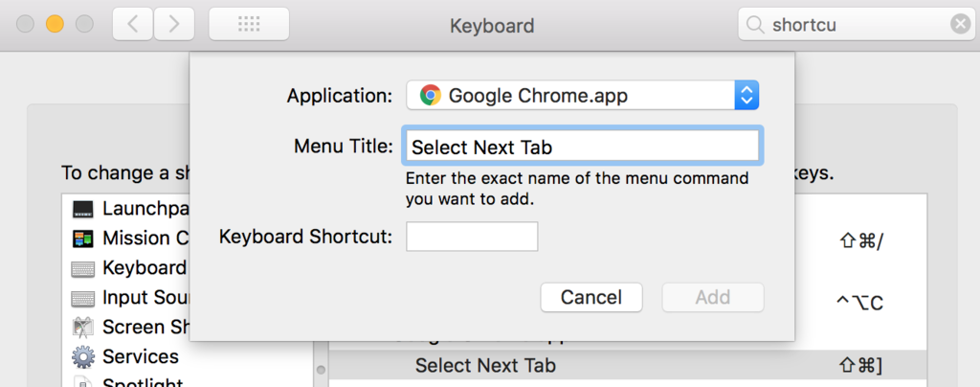The width and height of the screenshot is (980, 387).
Task: Open the Application dropdown arrows
Action: pyautogui.click(x=746, y=95)
